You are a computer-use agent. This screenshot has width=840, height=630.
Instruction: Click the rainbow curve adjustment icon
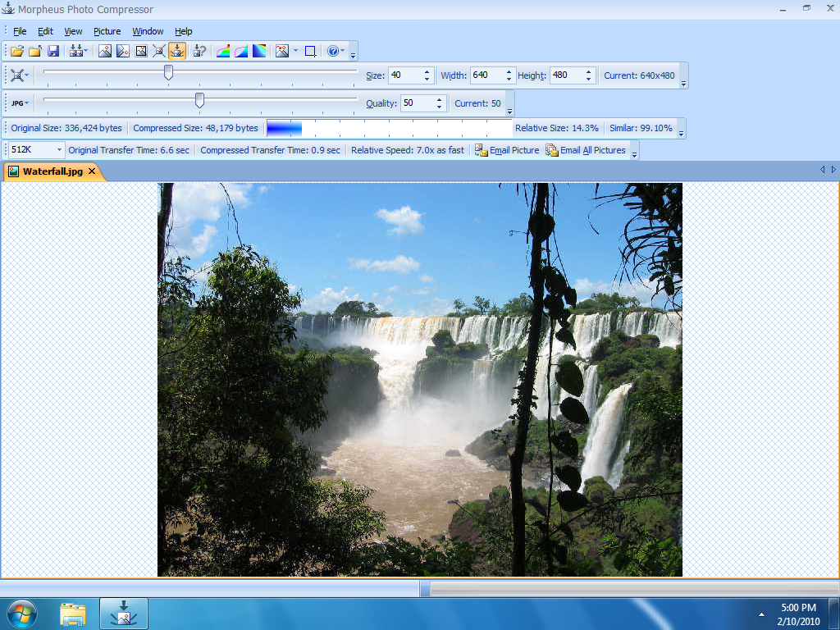223,51
